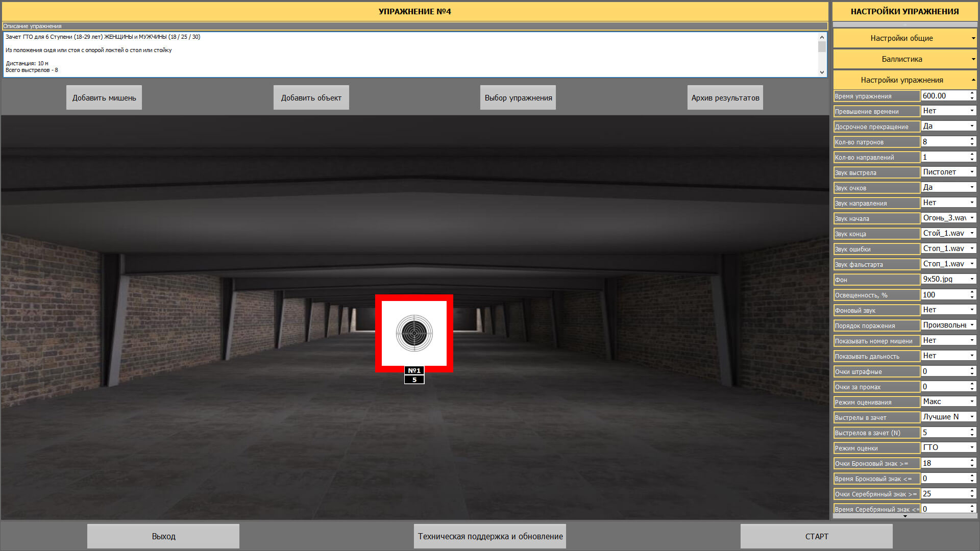Viewport: 980px width, 551px height.
Task: Toggle the Показывать дальность option
Action: pos(948,356)
